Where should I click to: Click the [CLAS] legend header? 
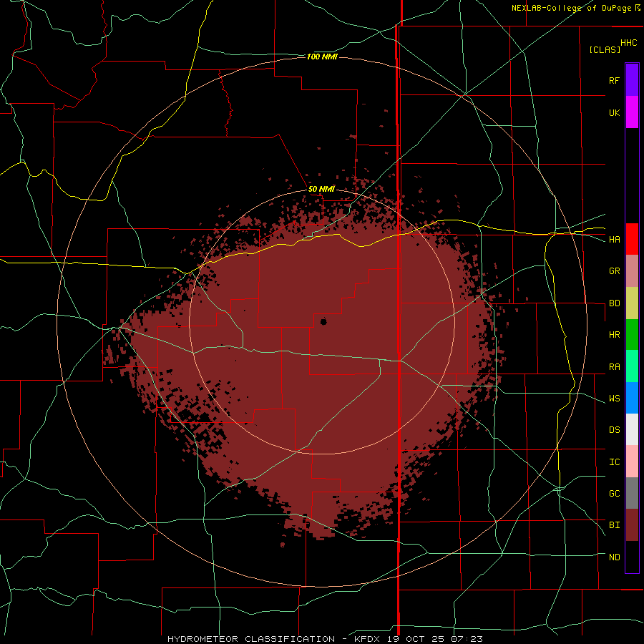coord(605,49)
